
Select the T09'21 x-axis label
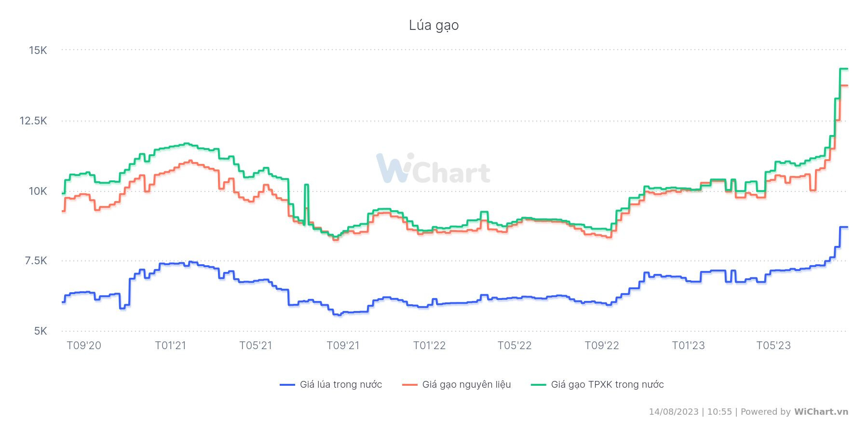pyautogui.click(x=343, y=346)
